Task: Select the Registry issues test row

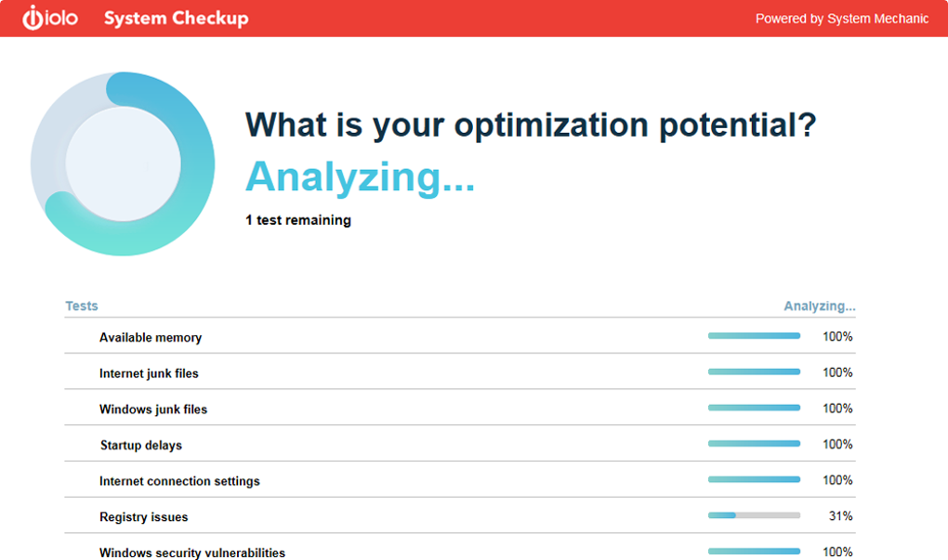Action: point(144,516)
